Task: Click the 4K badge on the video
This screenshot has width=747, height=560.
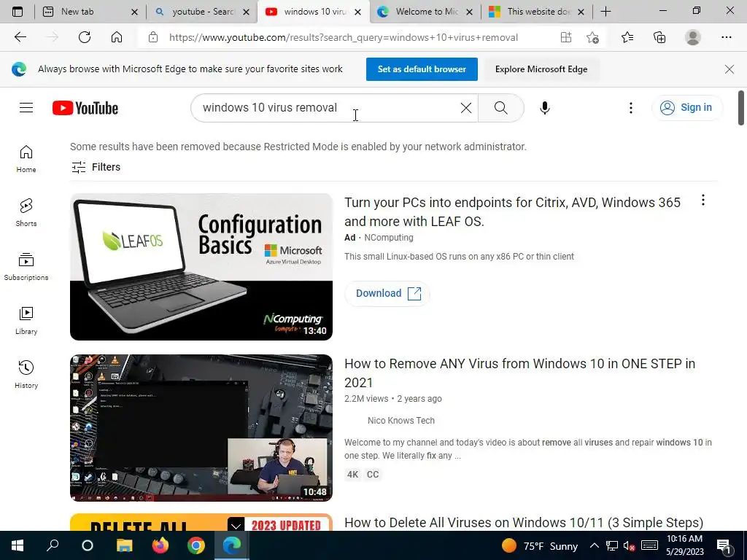Action: point(352,474)
